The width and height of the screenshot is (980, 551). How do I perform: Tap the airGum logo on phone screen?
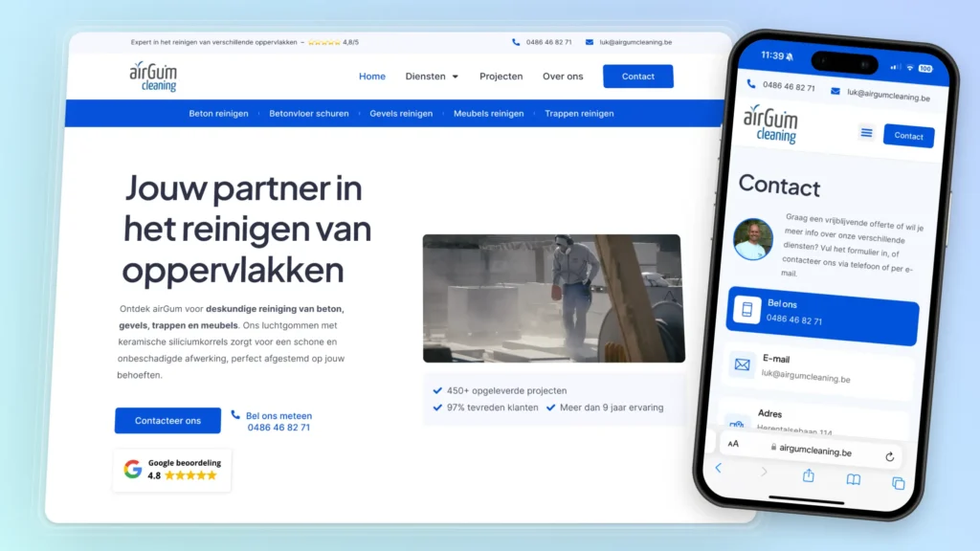[x=770, y=123]
